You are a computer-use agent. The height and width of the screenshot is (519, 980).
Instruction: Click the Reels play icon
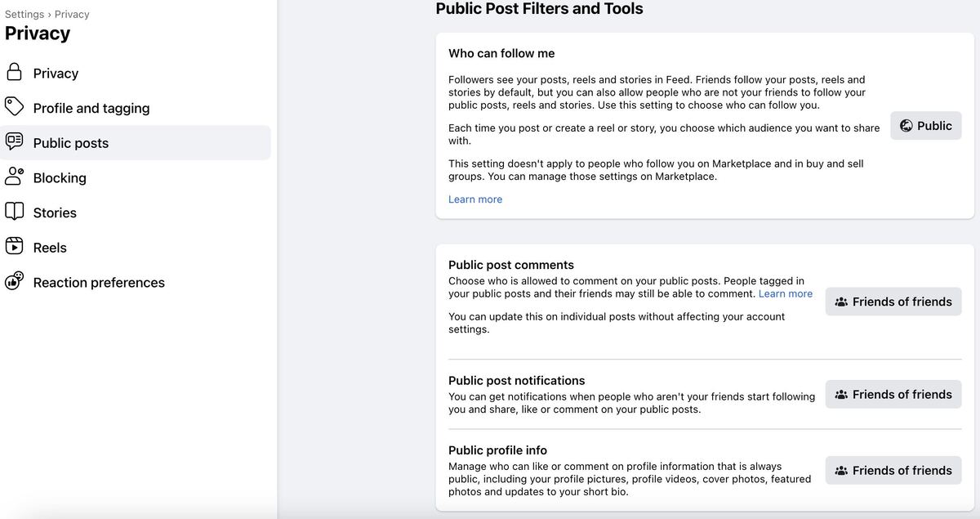pos(14,246)
